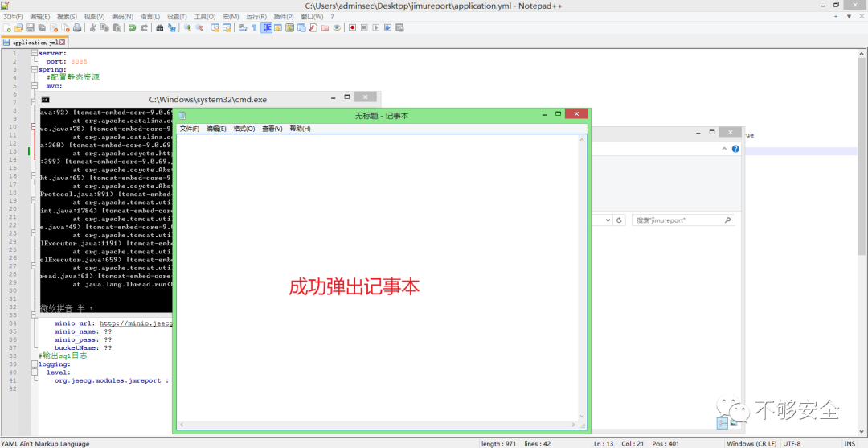
Task: Click the Save All toolbar icon
Action: [x=42, y=27]
